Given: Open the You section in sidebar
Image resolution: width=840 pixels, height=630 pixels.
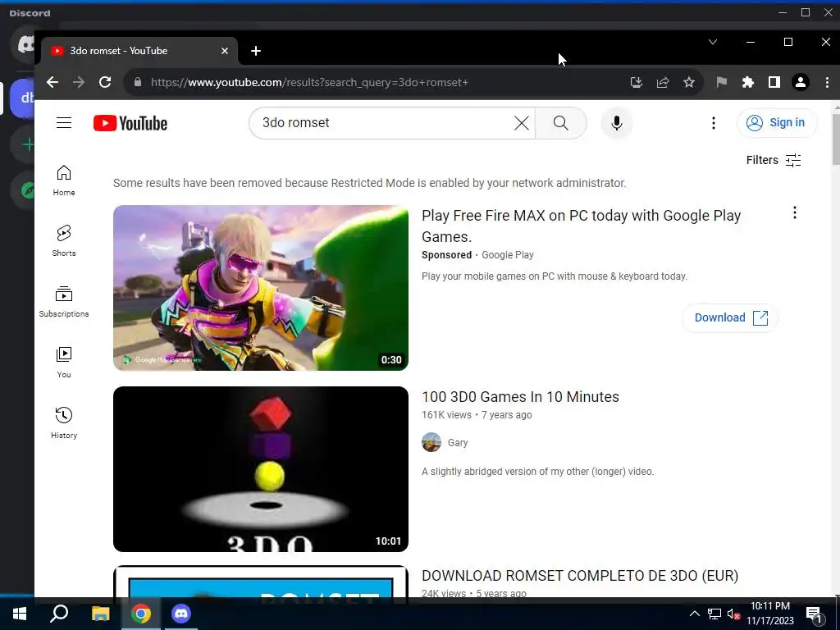Looking at the screenshot, I should pyautogui.click(x=64, y=363).
